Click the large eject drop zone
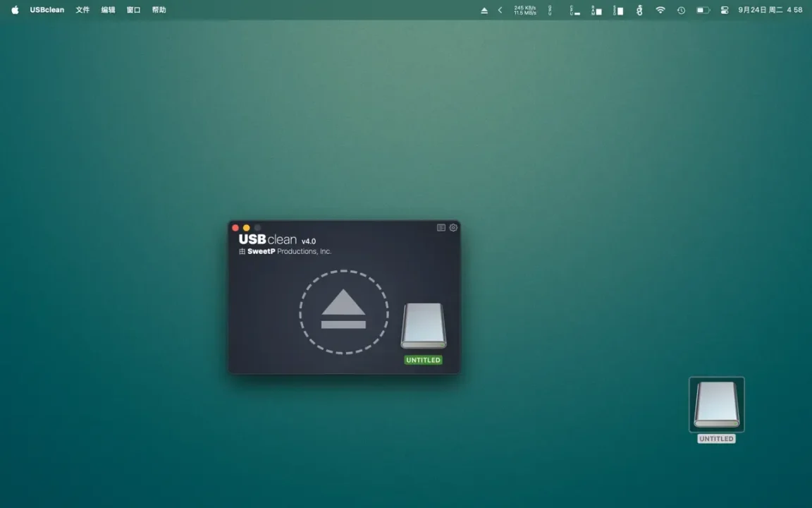The height and width of the screenshot is (508, 812). [x=343, y=312]
